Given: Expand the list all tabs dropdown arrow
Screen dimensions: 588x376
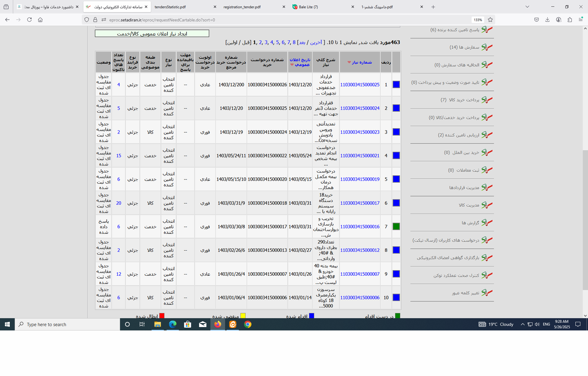Looking at the screenshot, I should tap(527, 7).
